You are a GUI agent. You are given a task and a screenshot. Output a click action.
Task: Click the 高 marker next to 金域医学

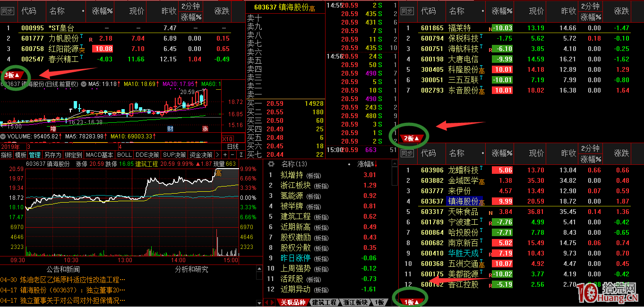tap(481, 181)
